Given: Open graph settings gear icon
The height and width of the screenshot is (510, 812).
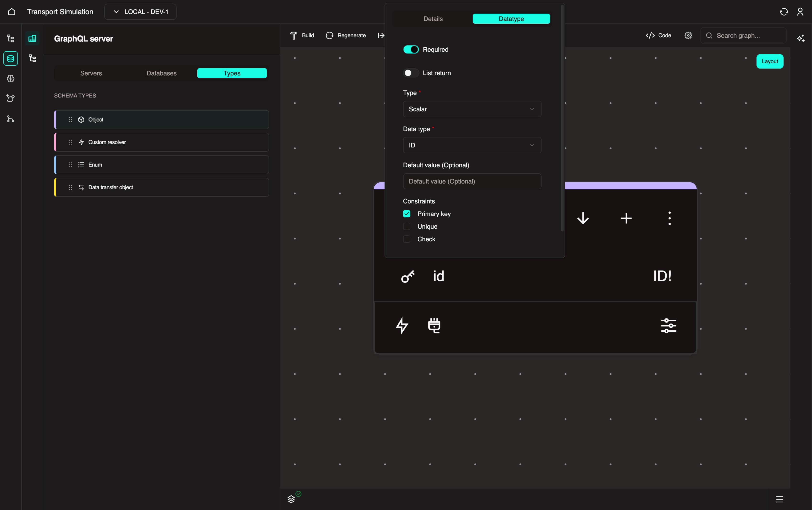Looking at the screenshot, I should click(688, 35).
